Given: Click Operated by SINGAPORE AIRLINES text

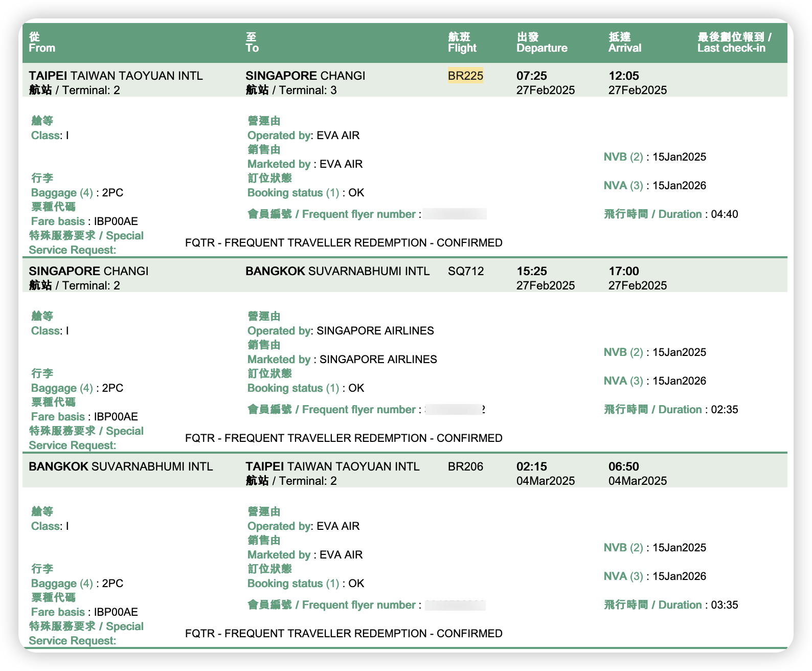Looking at the screenshot, I should click(341, 331).
